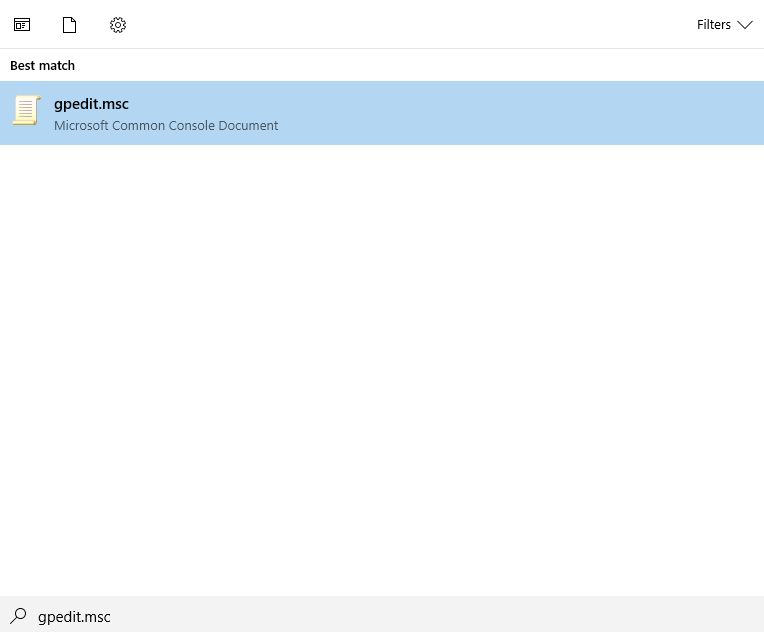Screen dimensions: 764x632
Task: Show only app results using top icon
Action: [x=22, y=25]
